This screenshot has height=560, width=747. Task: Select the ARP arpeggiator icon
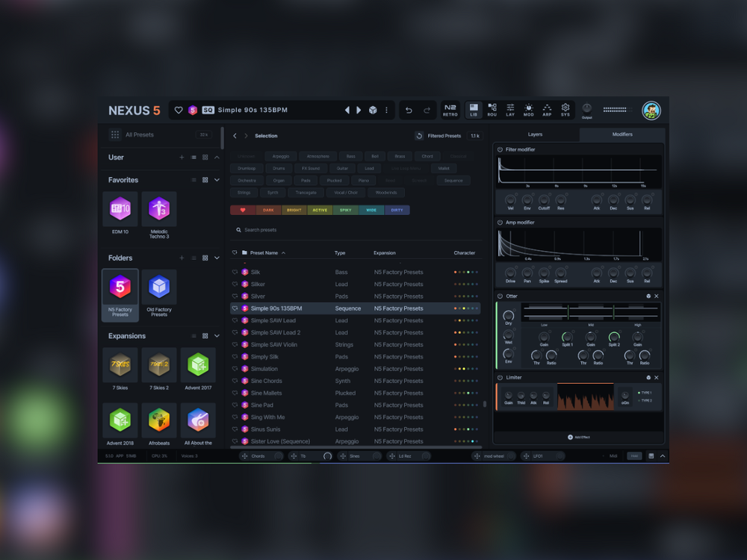[x=546, y=110]
